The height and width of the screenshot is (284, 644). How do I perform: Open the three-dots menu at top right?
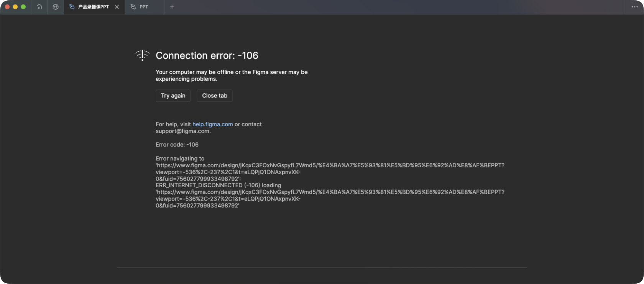(635, 7)
